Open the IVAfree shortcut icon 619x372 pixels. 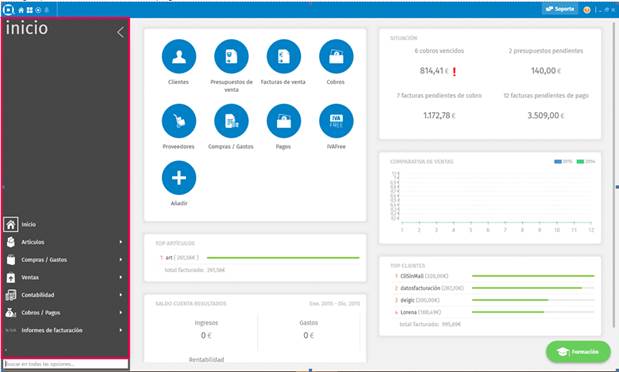[336, 121]
